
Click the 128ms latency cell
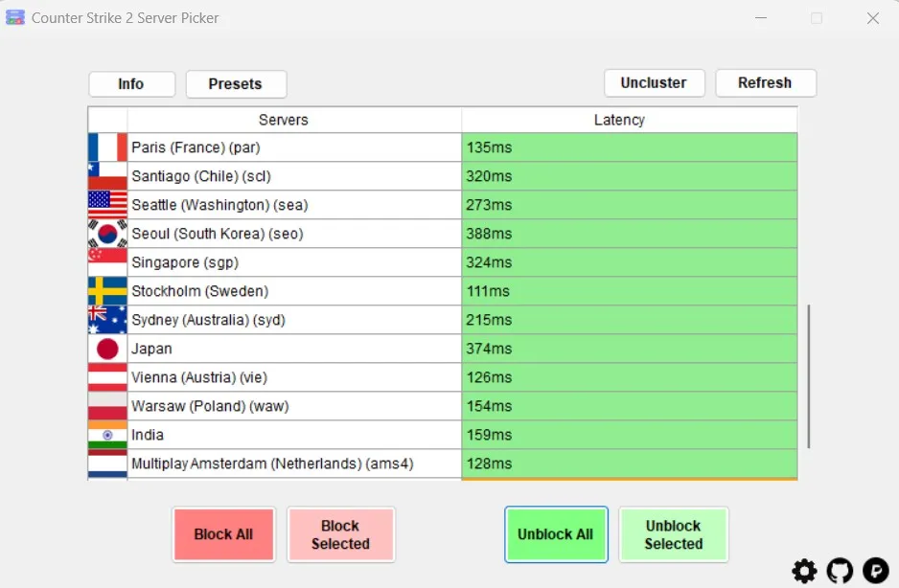(629, 464)
